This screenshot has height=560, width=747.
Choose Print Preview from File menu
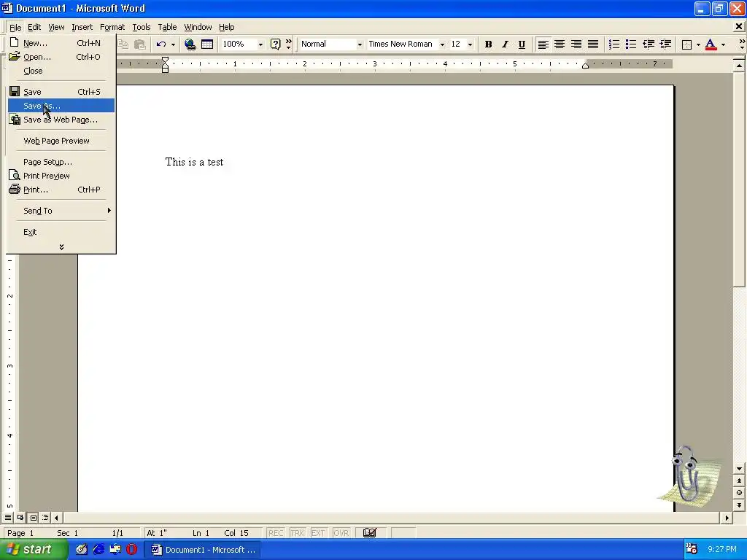[61, 175]
